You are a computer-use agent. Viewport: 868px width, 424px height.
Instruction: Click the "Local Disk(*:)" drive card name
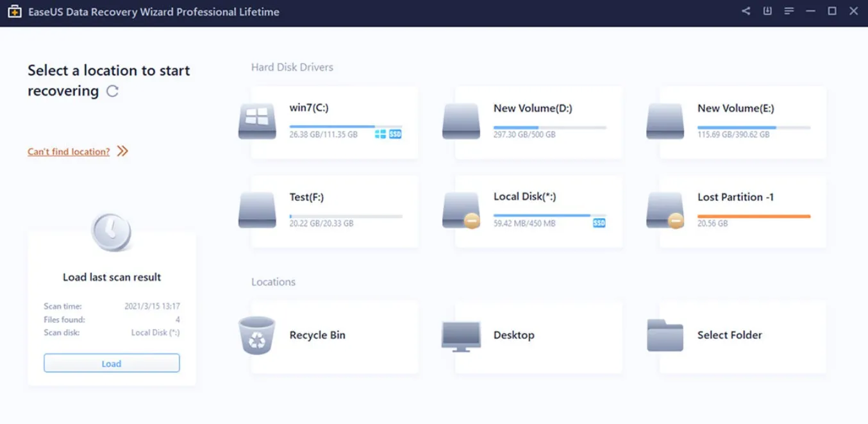pos(526,197)
